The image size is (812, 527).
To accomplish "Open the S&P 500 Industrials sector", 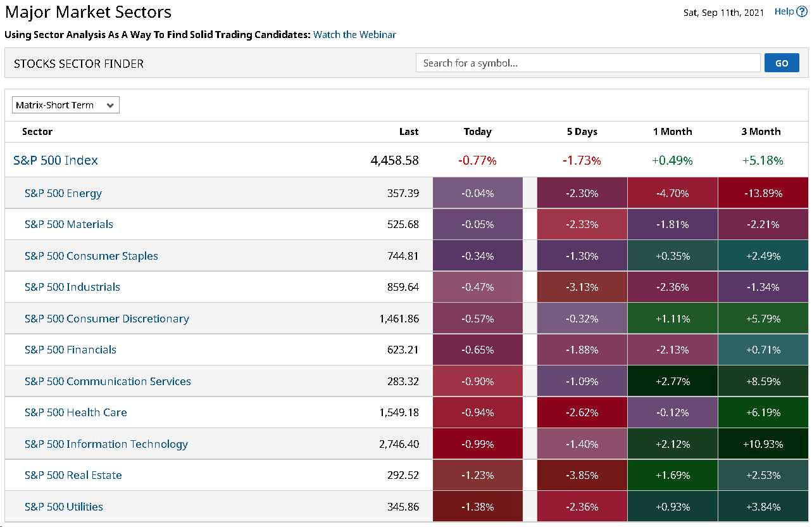I will pyautogui.click(x=72, y=287).
